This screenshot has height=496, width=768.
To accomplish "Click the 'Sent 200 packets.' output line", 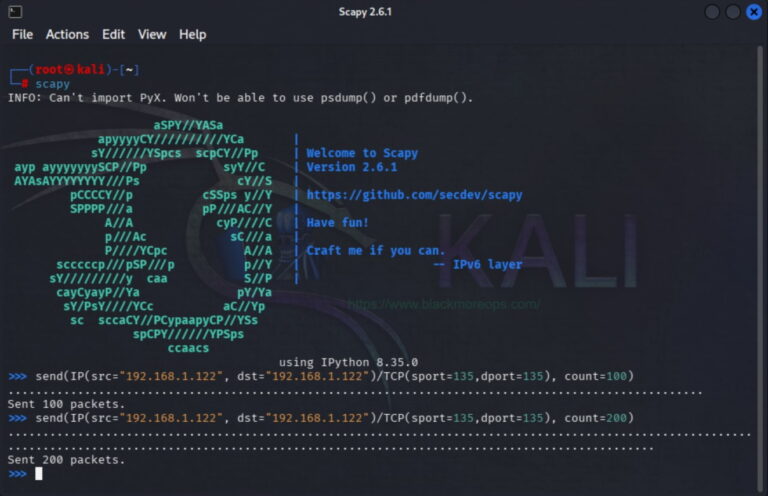I will pyautogui.click(x=66, y=460).
